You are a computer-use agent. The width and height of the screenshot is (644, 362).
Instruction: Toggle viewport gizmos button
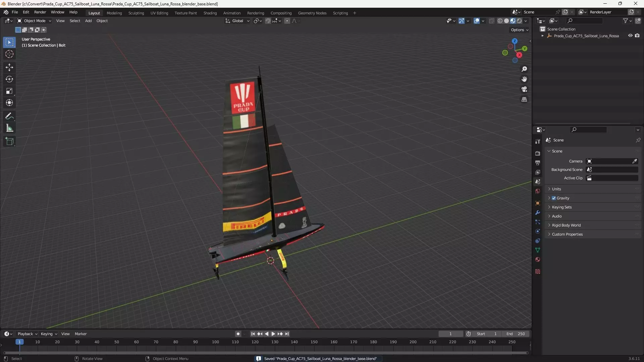click(x=462, y=21)
